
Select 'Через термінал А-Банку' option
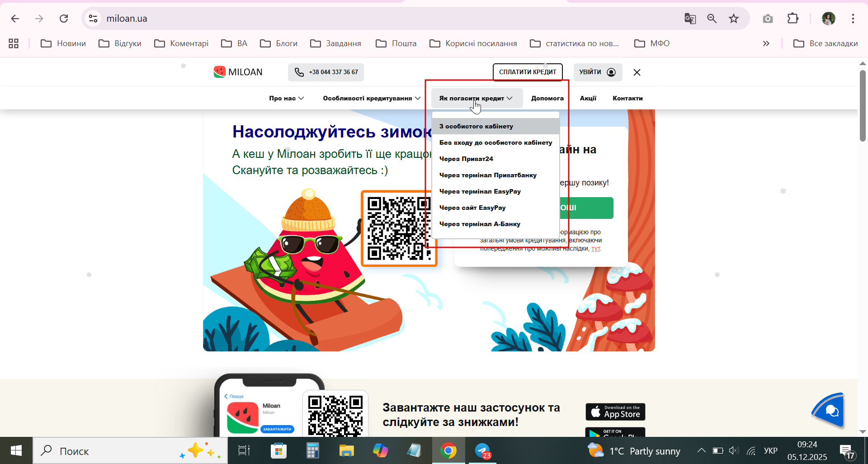coord(495,224)
